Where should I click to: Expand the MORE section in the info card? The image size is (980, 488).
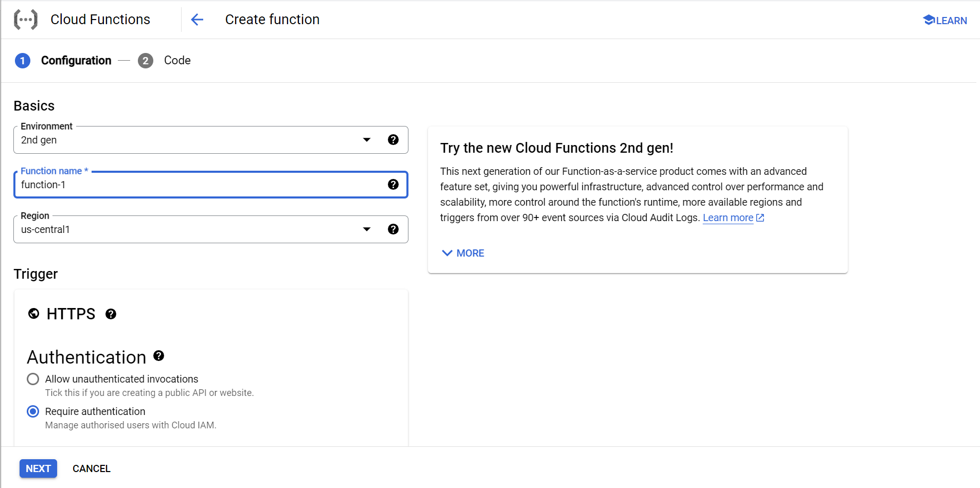(463, 253)
